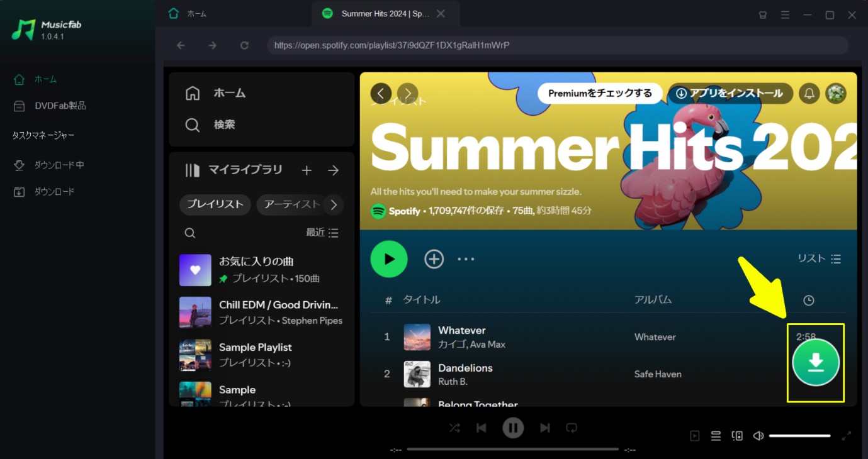This screenshot has width=868, height=459.
Task: Click アプリをインストール button
Action: pos(730,93)
